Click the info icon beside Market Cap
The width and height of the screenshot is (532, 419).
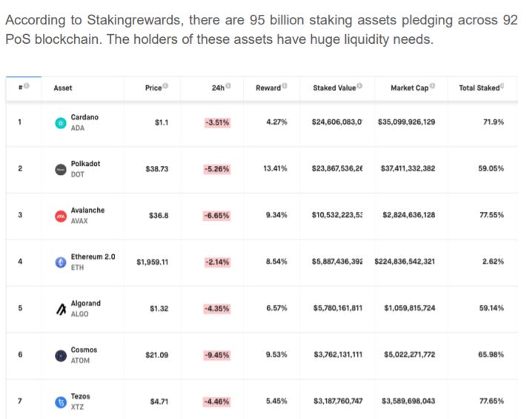coord(432,87)
